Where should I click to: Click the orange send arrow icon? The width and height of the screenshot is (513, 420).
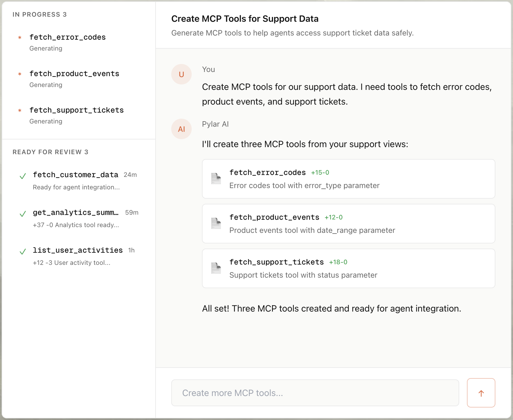tap(481, 393)
